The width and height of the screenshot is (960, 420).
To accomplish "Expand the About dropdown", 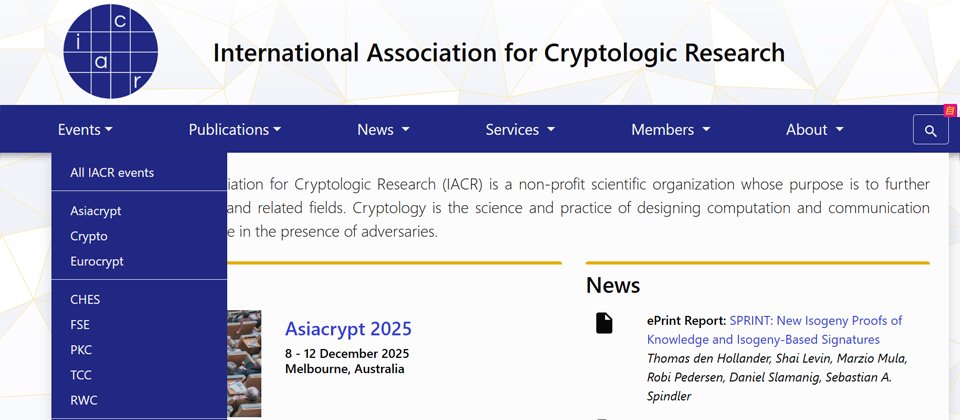I will (x=815, y=130).
